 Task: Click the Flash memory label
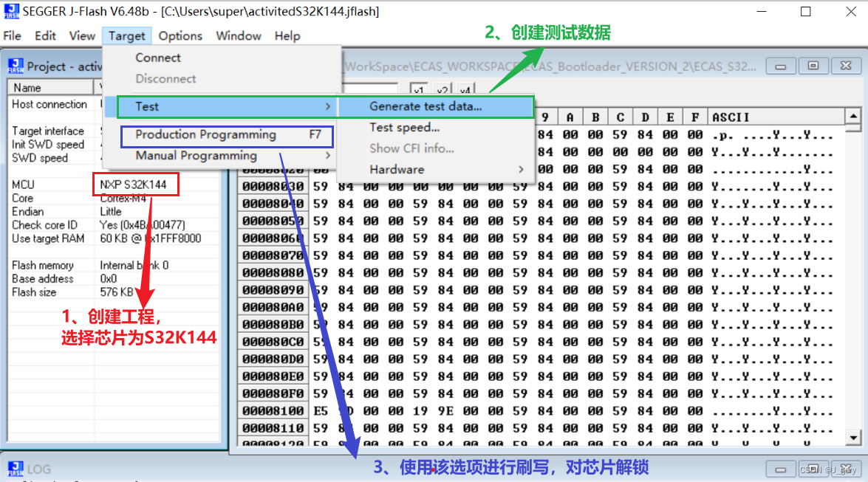(43, 266)
